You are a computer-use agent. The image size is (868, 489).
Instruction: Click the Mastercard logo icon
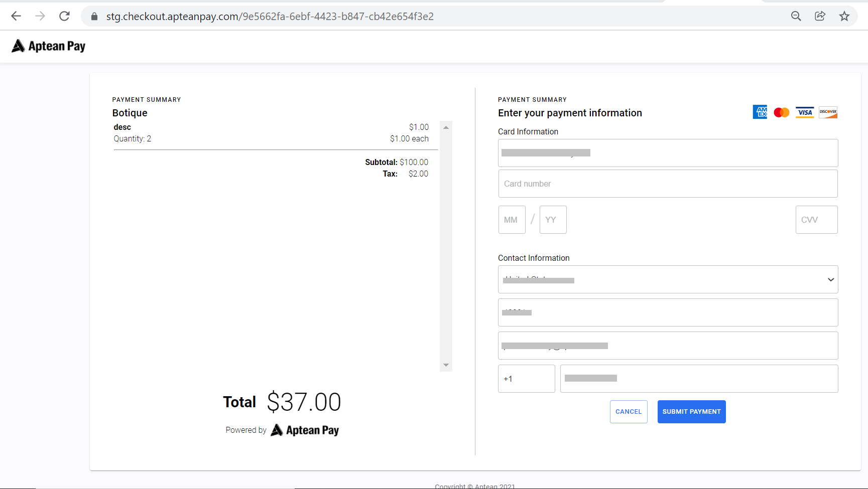tap(782, 112)
